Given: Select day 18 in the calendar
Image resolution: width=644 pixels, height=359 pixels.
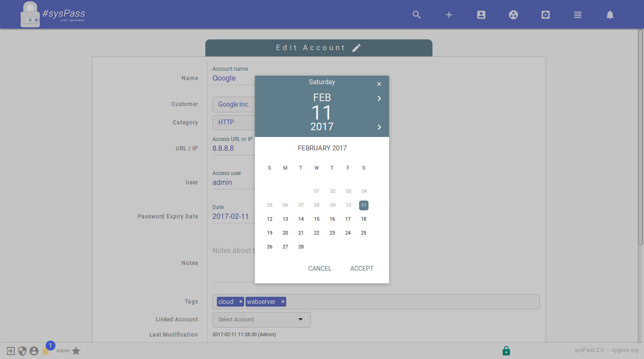Looking at the screenshot, I should 364,219.
